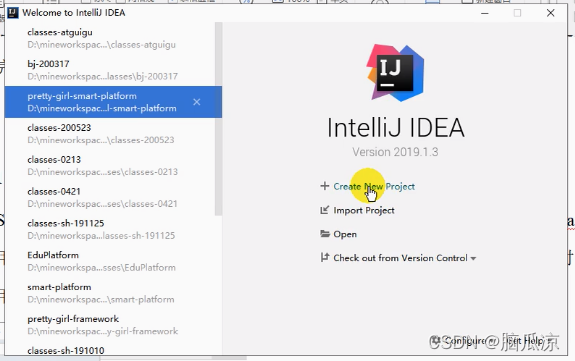
Task: Click the plus icon beside Create New Project
Action: pos(325,186)
